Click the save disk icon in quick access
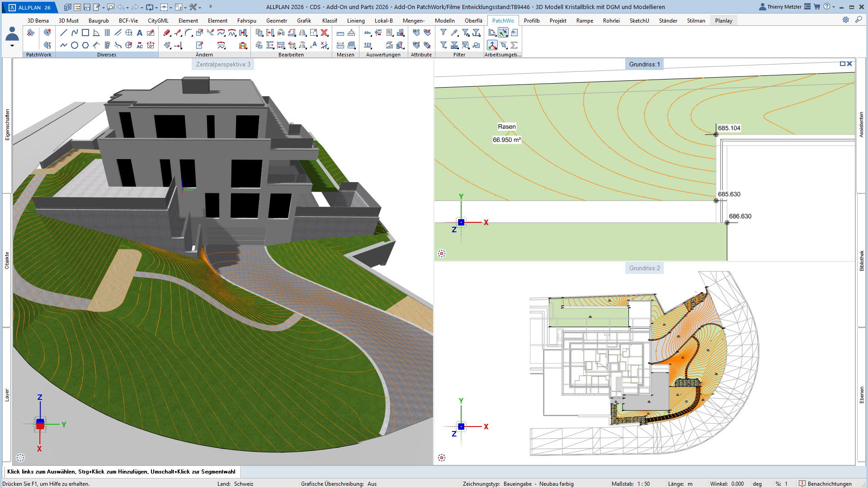 [87, 7]
